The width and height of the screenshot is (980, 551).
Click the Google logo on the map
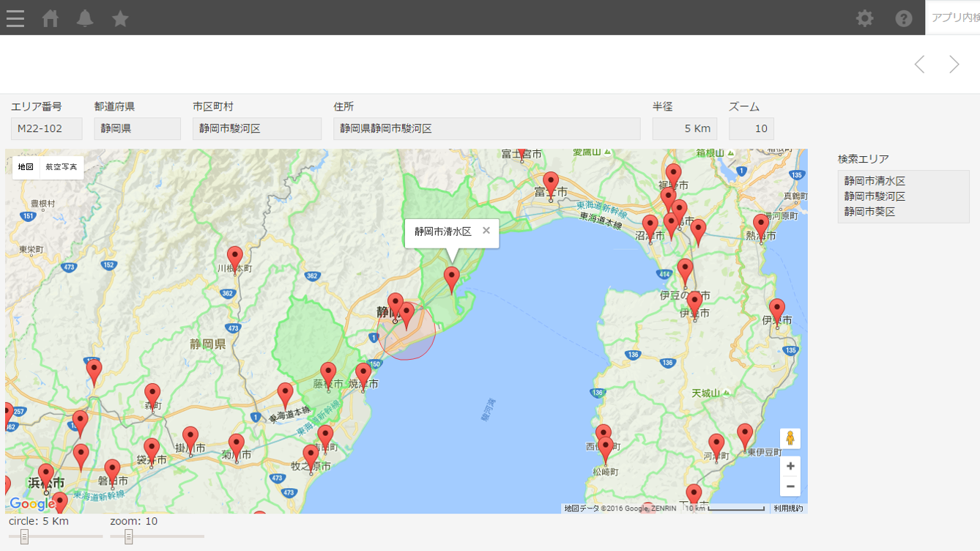(x=30, y=503)
